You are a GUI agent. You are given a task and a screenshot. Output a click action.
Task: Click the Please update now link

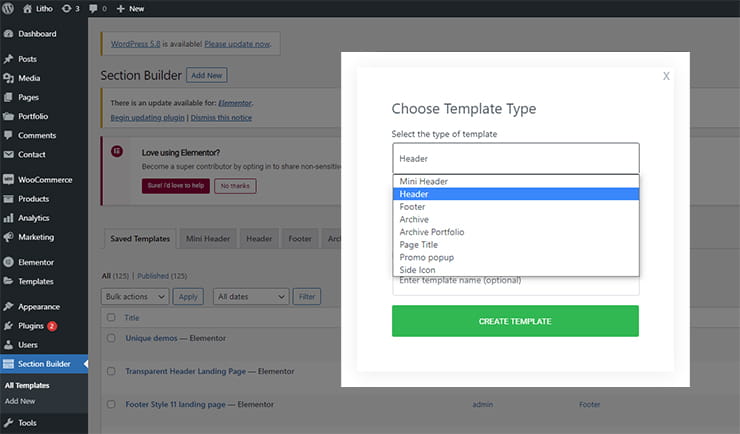237,44
